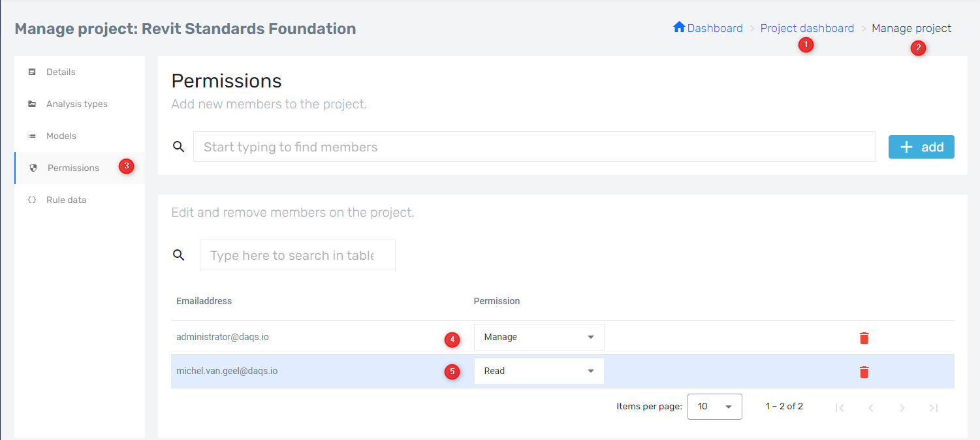
Task: Click the member search magnifier icon
Action: tap(179, 146)
